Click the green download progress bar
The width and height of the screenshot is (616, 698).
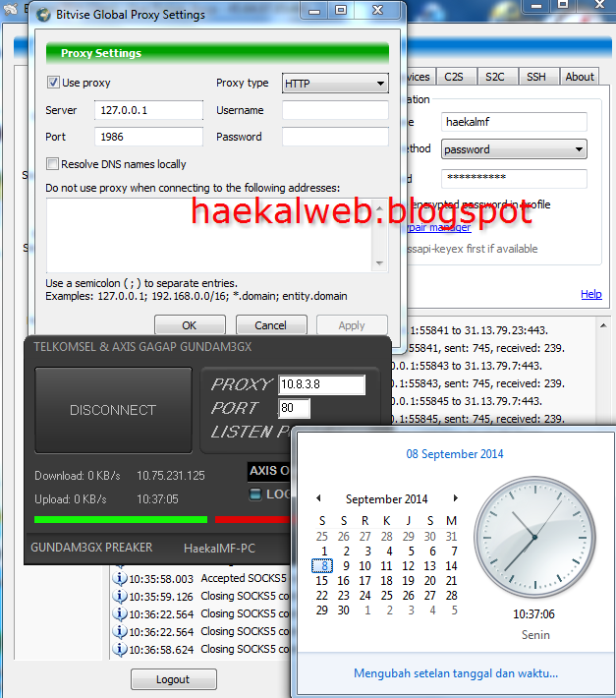coord(121,519)
